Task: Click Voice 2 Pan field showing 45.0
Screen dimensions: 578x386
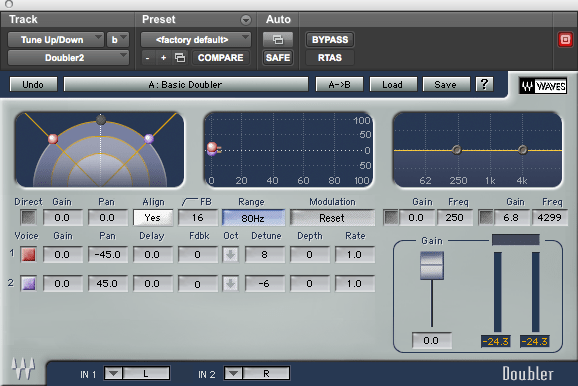Action: pos(108,284)
